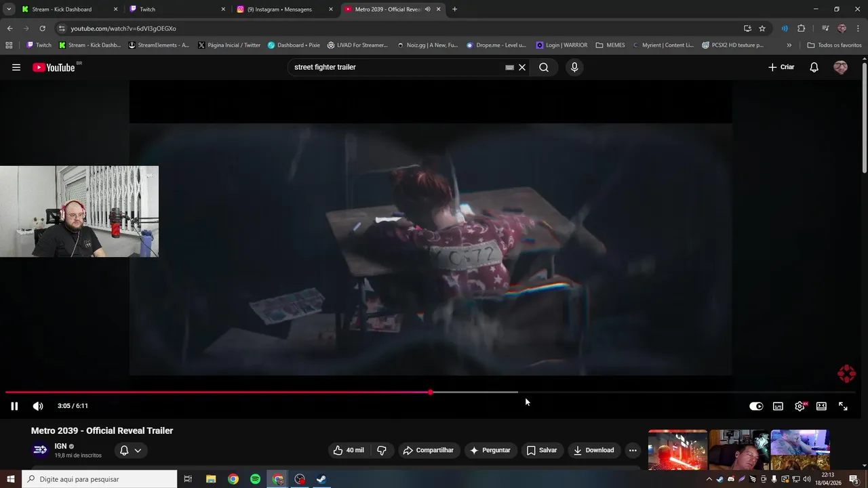Open Discord icon in system tray
Viewport: 868px width, 488px height.
click(x=731, y=479)
